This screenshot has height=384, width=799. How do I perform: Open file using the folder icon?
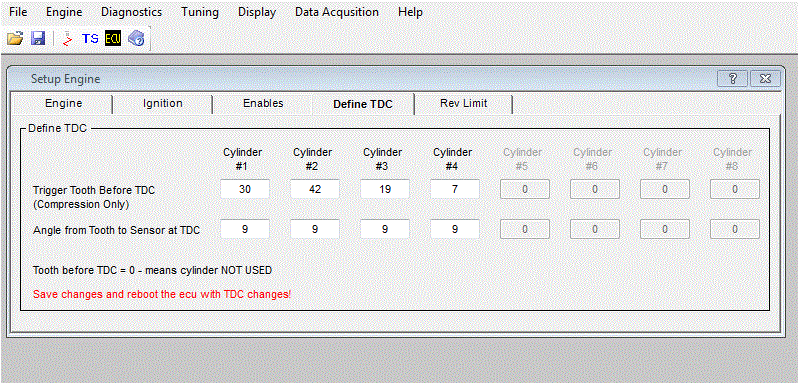pos(15,39)
